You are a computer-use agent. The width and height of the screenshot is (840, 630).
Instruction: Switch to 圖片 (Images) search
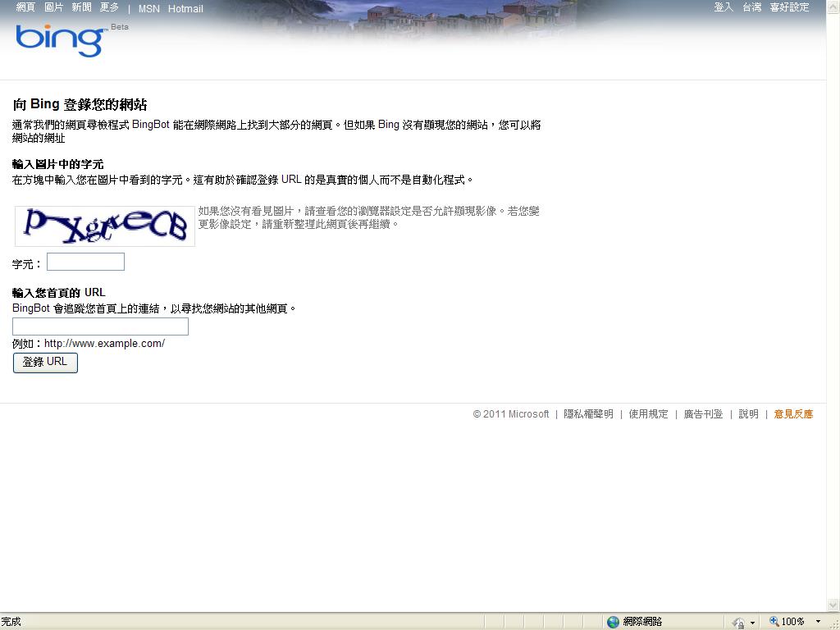(x=53, y=7)
